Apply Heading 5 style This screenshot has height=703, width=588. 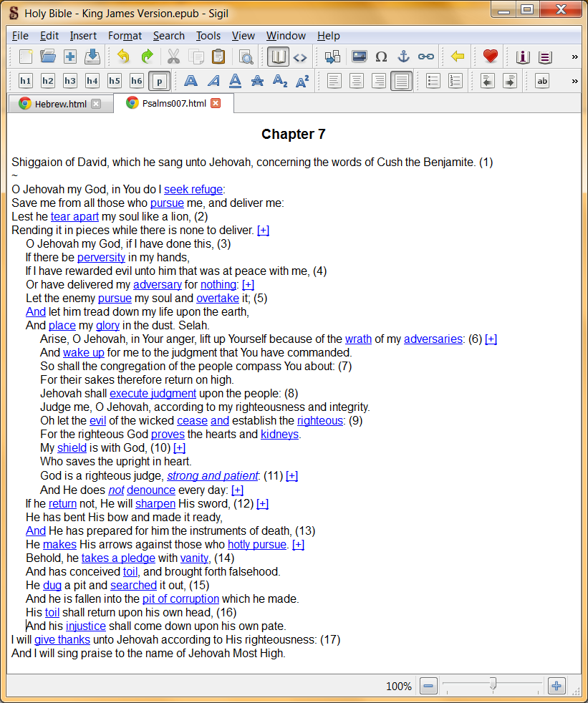115,81
